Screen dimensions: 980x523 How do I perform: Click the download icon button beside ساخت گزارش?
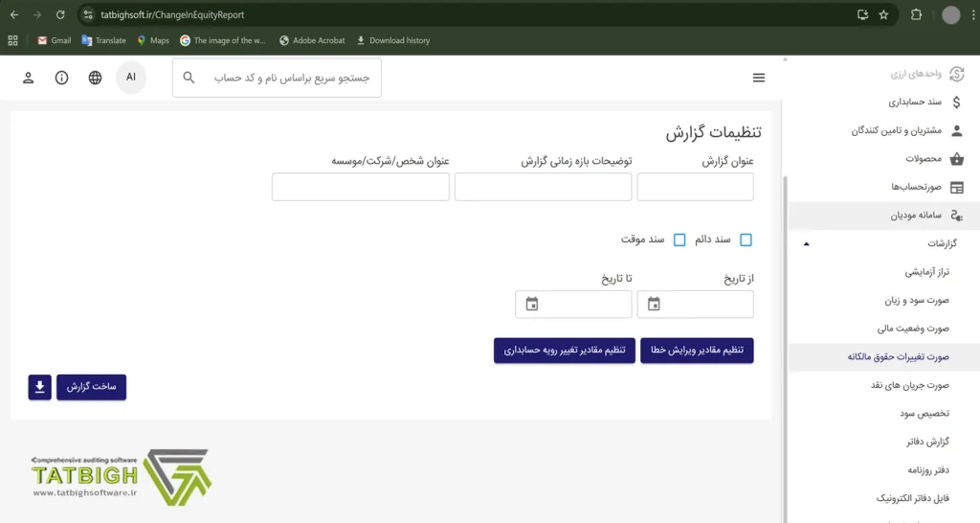pos(39,387)
